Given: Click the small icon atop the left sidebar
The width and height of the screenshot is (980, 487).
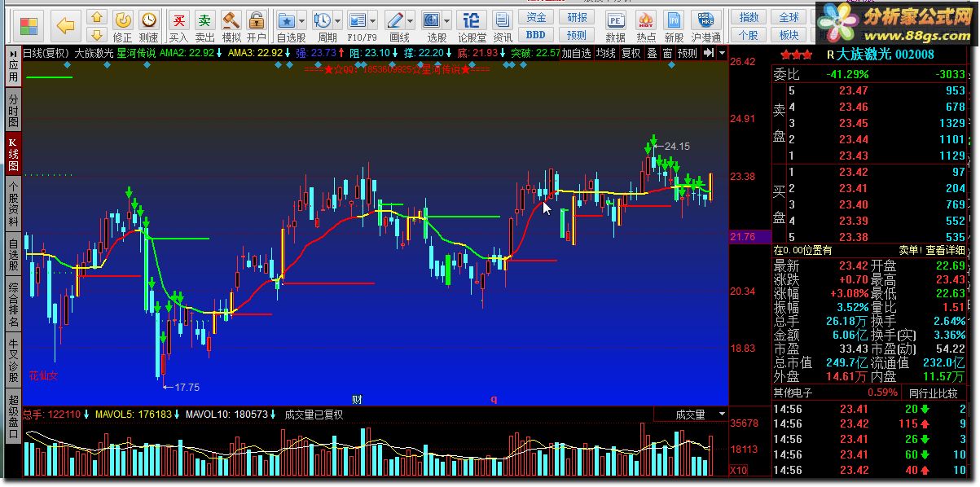Looking at the screenshot, I should click(13, 53).
